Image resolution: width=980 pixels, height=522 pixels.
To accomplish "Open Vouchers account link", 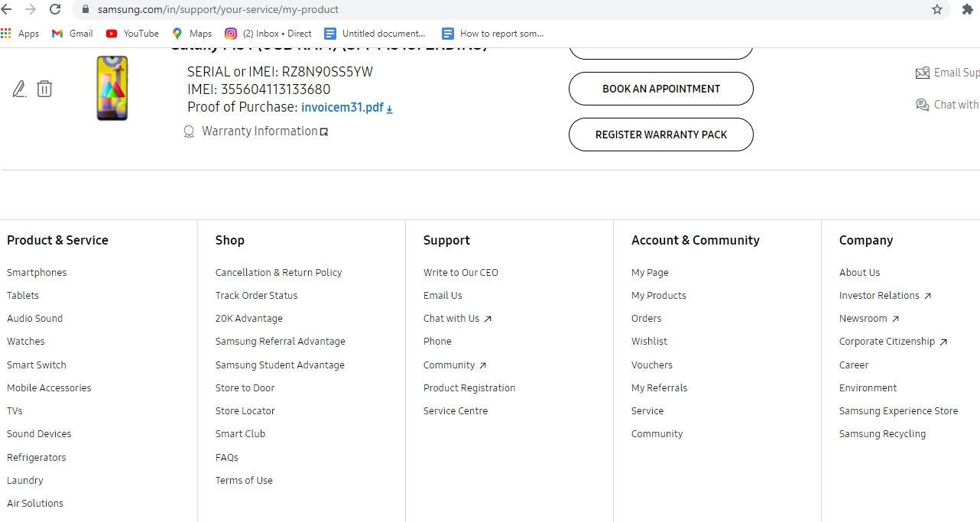I will tap(652, 365).
